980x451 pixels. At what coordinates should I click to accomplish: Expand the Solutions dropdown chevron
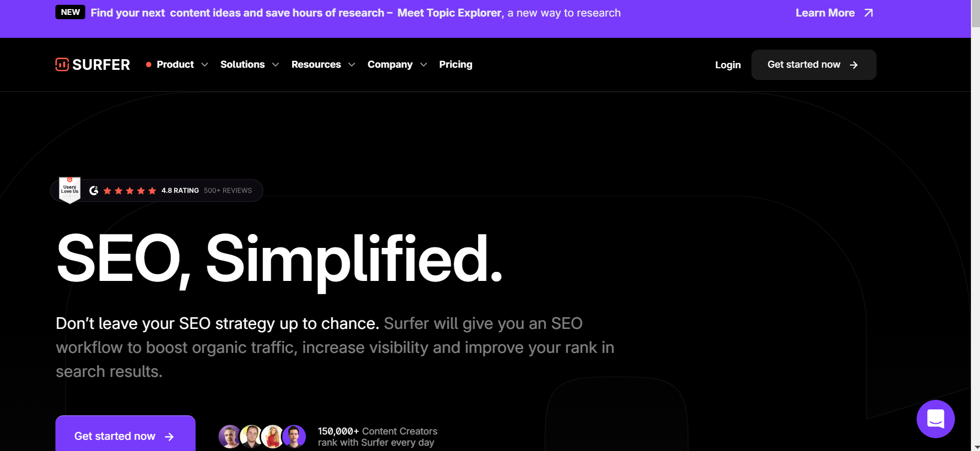pyautogui.click(x=276, y=65)
